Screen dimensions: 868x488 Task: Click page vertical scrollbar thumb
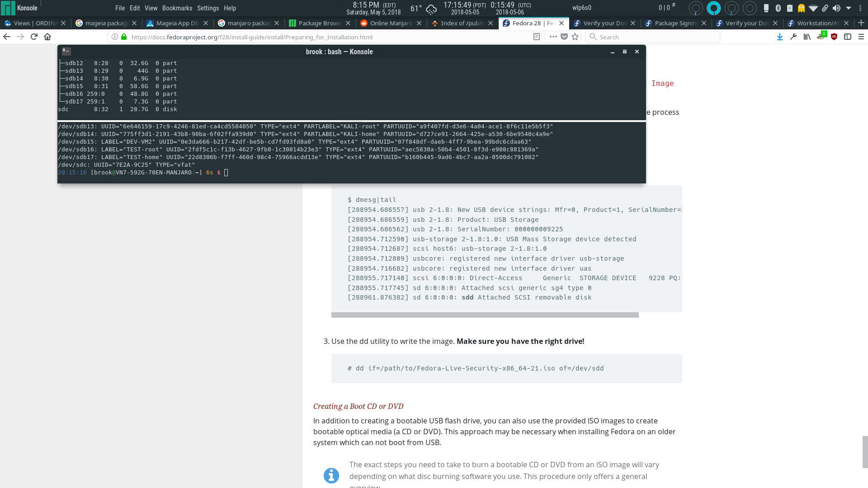click(x=865, y=452)
